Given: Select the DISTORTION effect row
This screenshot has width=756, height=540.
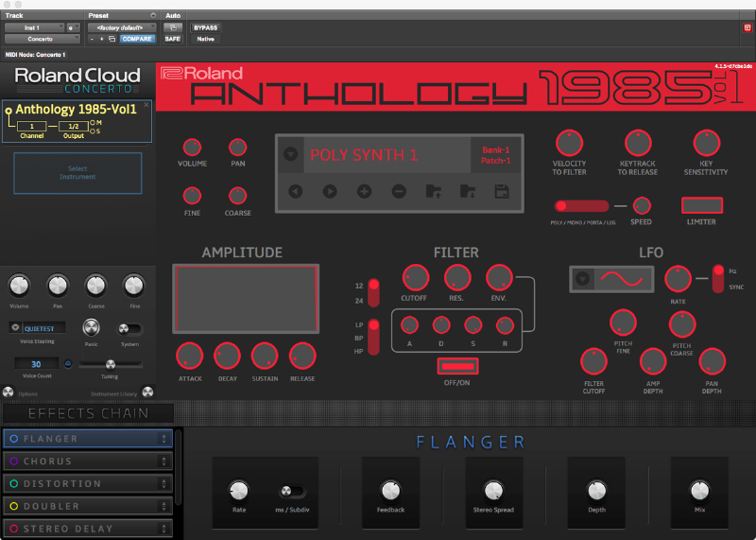Looking at the screenshot, I should click(x=88, y=483).
